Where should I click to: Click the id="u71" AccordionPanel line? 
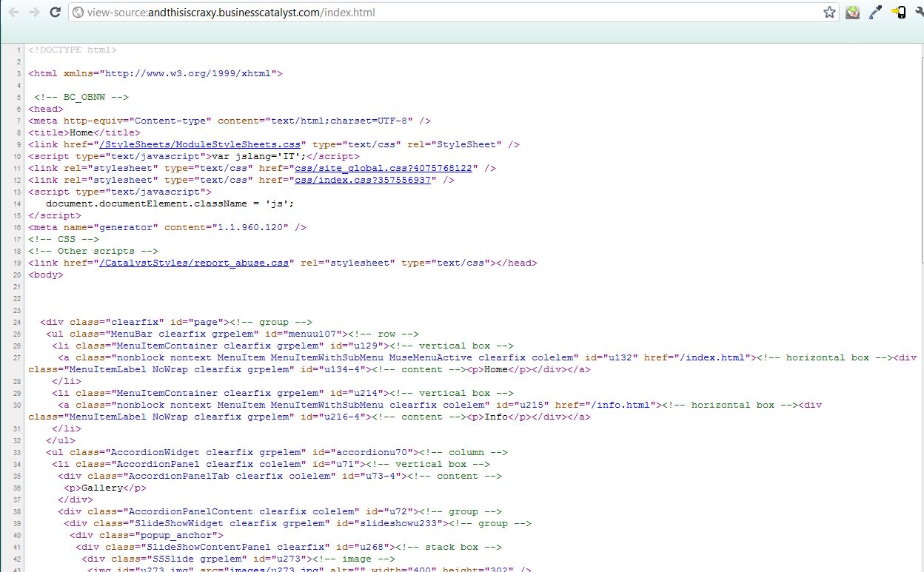271,464
